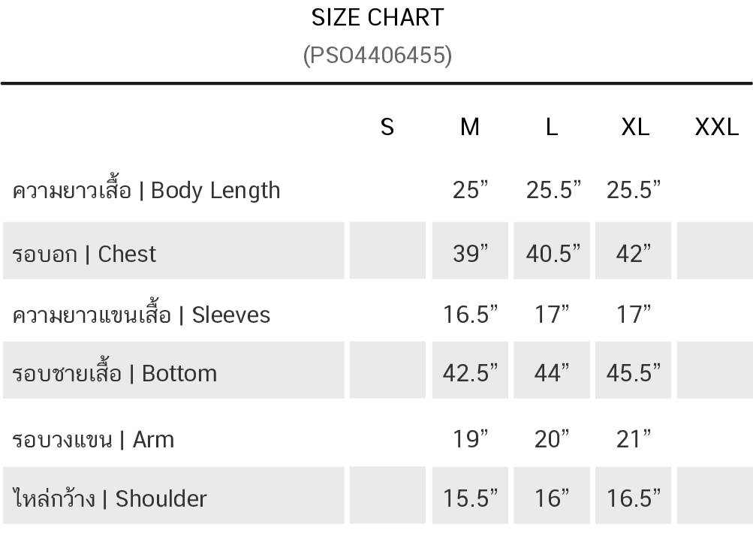This screenshot has width=753, height=560.
Task: Click the product code PSO4406455
Action: click(x=378, y=55)
